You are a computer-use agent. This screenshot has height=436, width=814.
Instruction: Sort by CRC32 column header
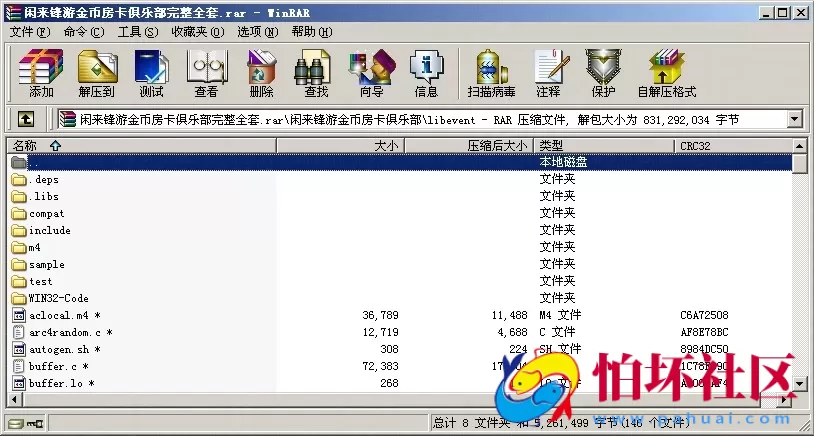tap(733, 146)
